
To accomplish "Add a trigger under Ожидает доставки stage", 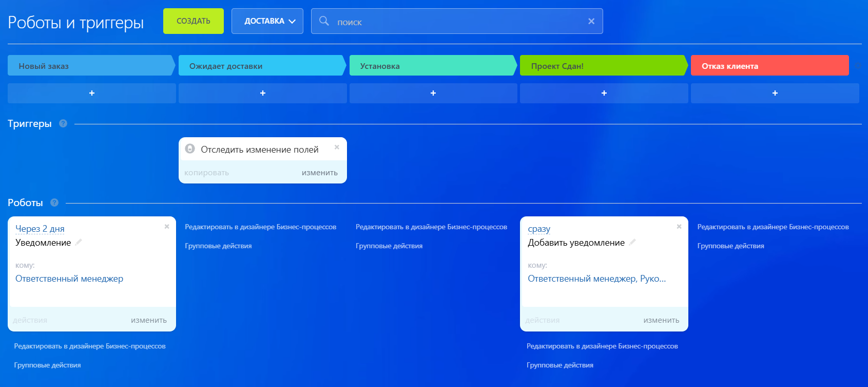I will [x=263, y=93].
